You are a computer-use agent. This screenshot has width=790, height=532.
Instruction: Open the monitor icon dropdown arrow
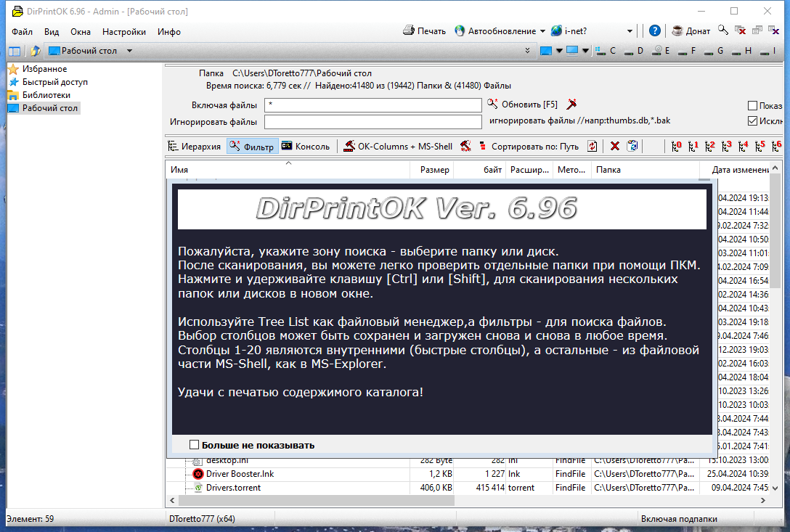[585, 51]
